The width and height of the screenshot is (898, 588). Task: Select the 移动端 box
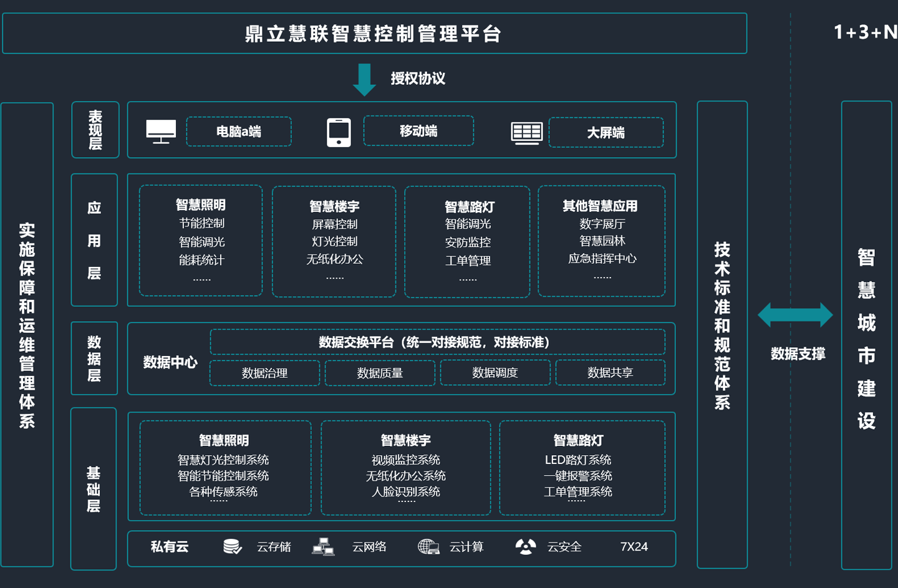click(x=418, y=131)
